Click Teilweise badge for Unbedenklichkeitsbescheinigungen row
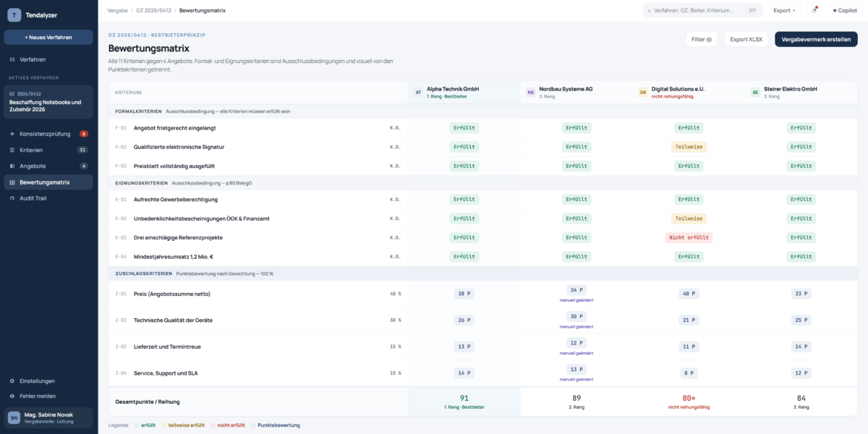Image resolution: width=868 pixels, height=434 pixels. pos(689,218)
